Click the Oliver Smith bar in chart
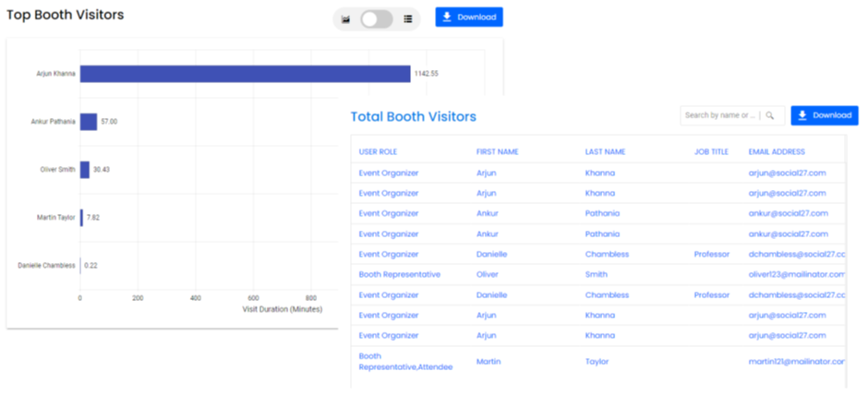 [x=85, y=170]
